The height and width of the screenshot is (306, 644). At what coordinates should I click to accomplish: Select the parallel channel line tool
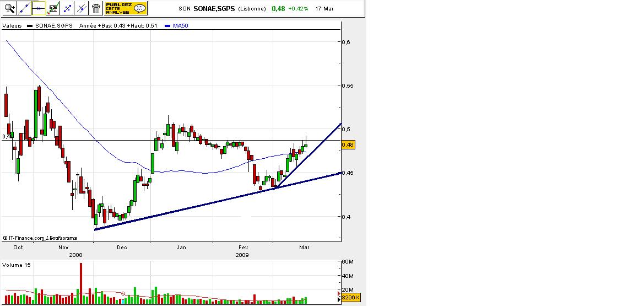pos(82,8)
